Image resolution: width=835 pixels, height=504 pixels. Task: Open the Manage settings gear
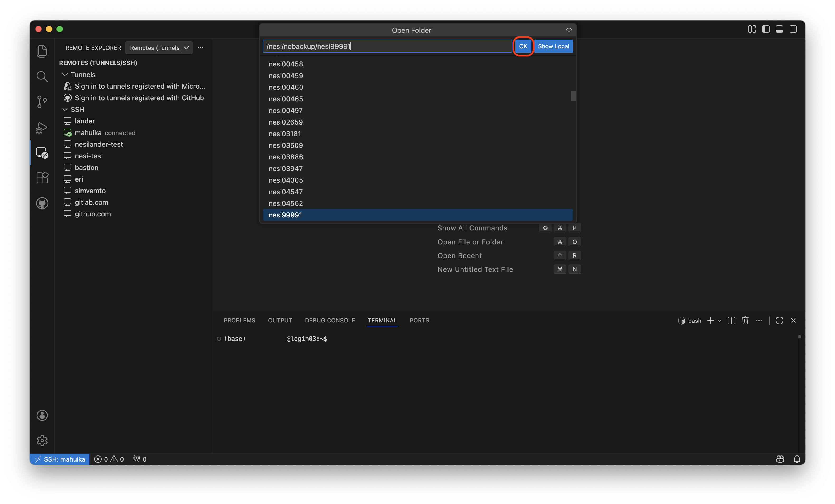click(x=42, y=440)
